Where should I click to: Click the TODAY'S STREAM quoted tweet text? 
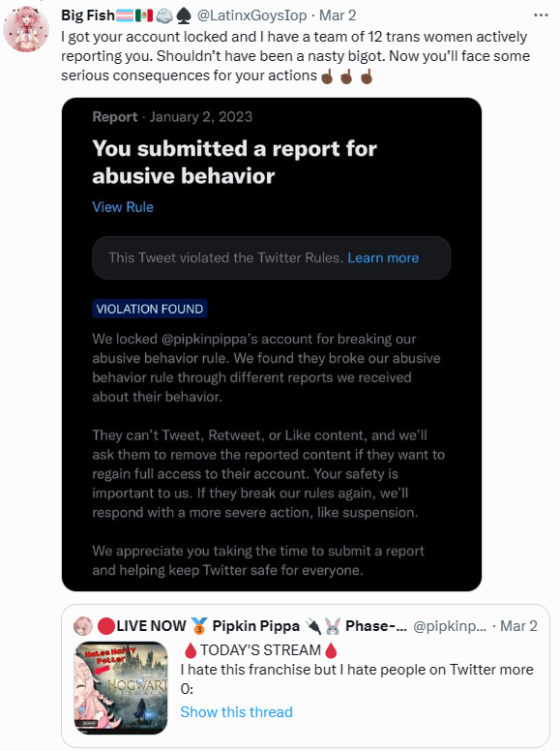(260, 650)
